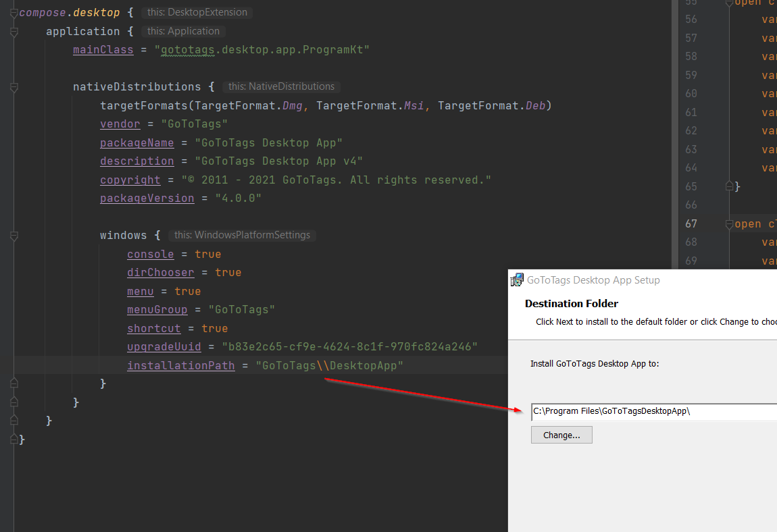
Task: Click the installer disk icon in the Setup title bar
Action: tap(517, 279)
